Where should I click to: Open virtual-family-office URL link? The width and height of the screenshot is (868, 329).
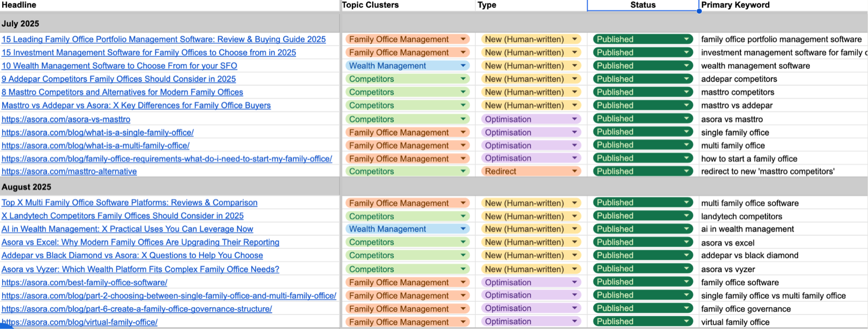[79, 322]
